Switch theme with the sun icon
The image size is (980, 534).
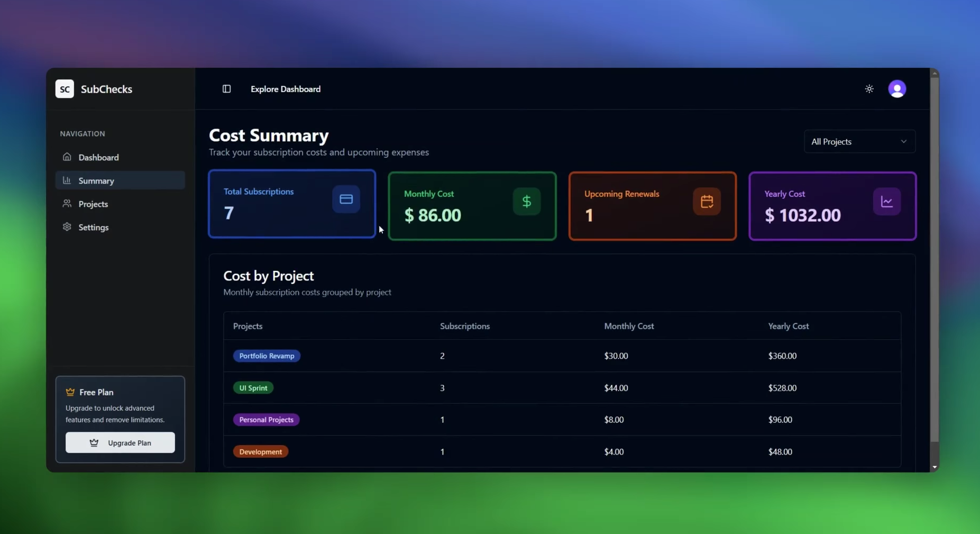coord(869,89)
